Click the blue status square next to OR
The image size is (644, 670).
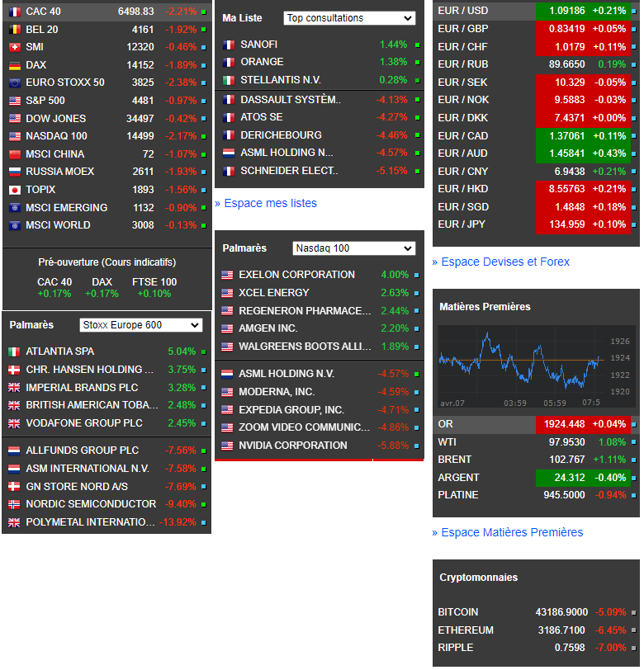634,425
